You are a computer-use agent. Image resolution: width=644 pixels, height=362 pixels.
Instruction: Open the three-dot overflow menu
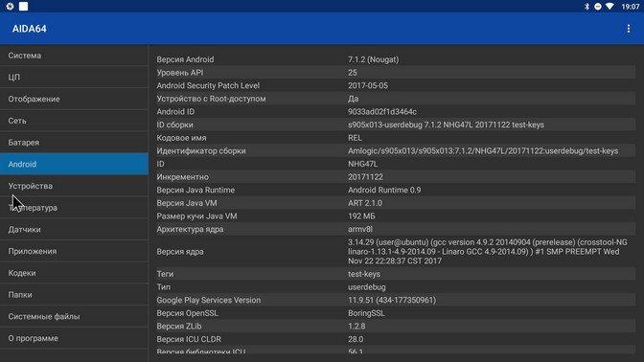[x=628, y=29]
